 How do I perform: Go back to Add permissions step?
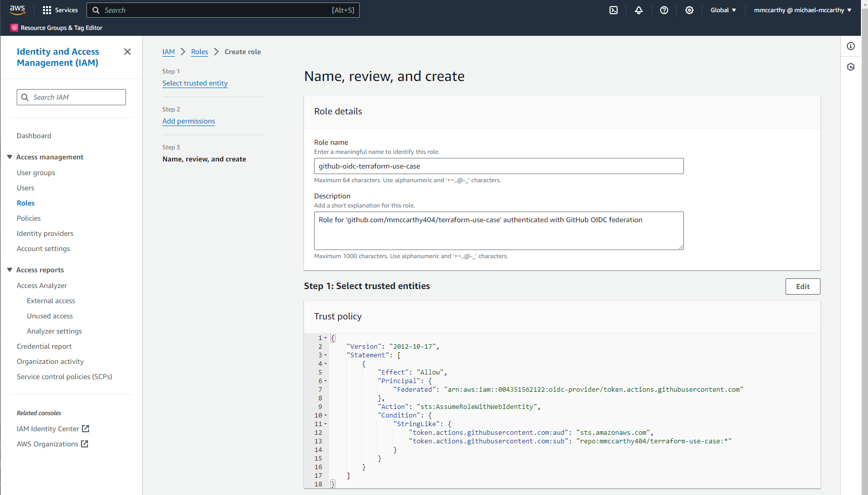[x=189, y=121]
